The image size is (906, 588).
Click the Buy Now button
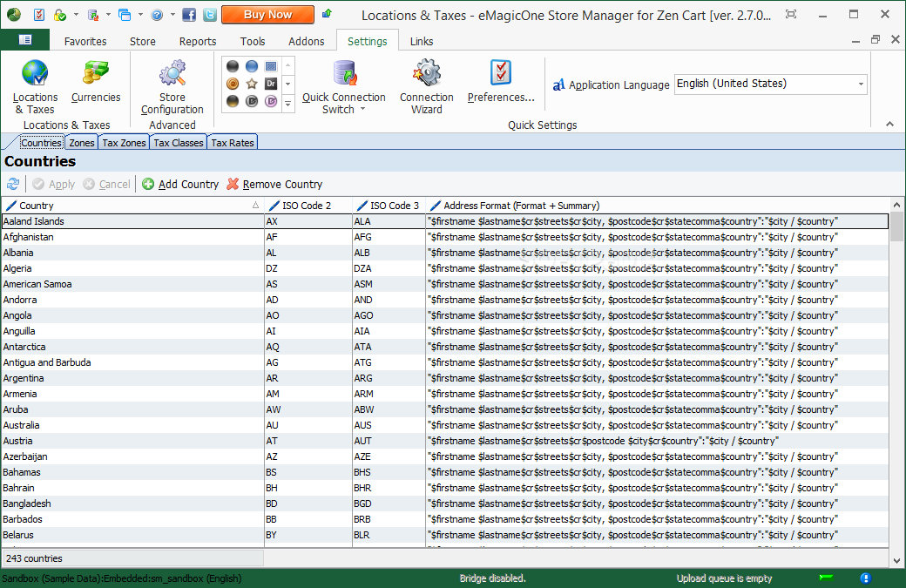tap(267, 15)
